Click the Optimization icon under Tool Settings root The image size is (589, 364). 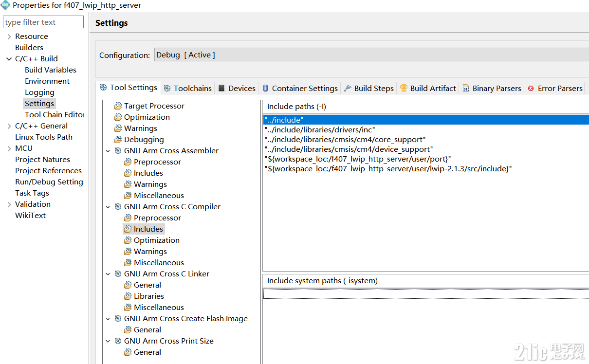[x=118, y=117]
